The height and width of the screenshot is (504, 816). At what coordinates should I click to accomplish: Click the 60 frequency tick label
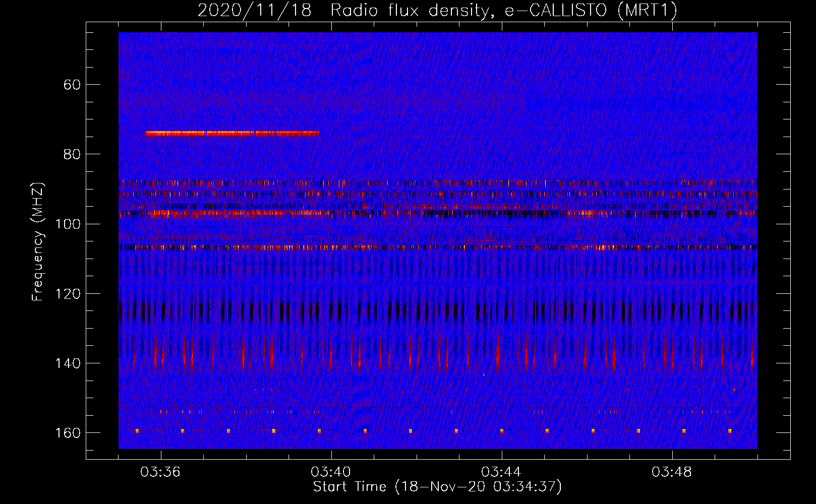[x=72, y=85]
